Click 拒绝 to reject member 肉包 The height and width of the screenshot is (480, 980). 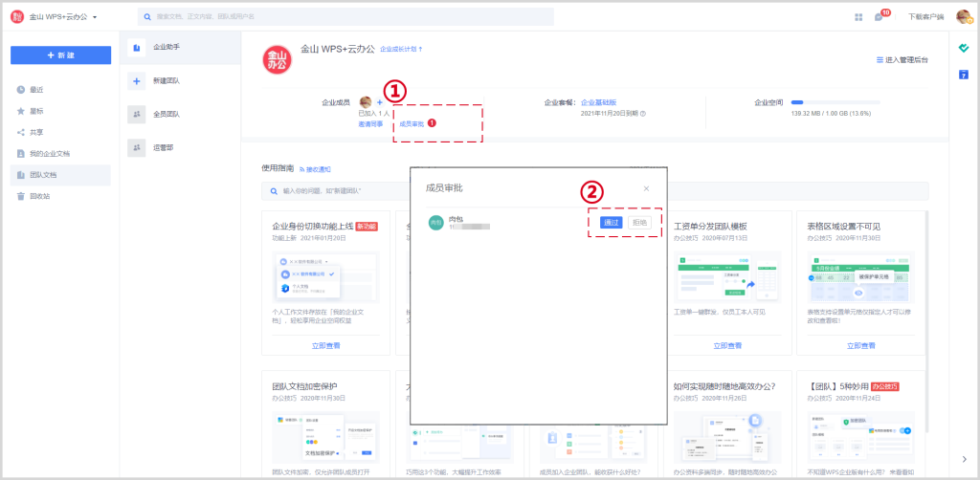tap(639, 223)
